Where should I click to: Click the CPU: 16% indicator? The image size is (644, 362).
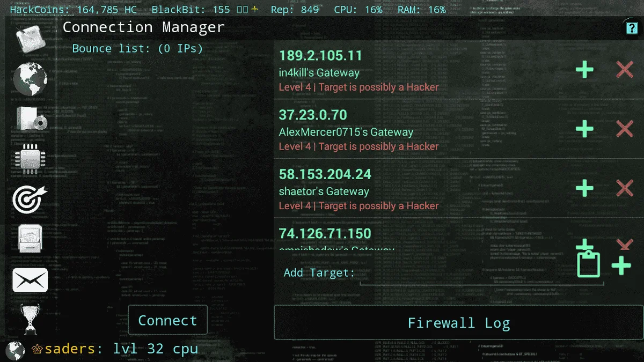(358, 10)
